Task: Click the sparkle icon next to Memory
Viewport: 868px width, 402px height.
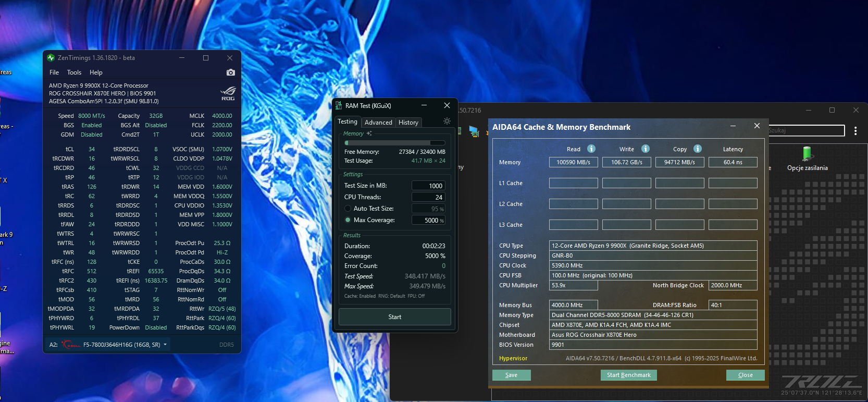Action: [x=369, y=133]
